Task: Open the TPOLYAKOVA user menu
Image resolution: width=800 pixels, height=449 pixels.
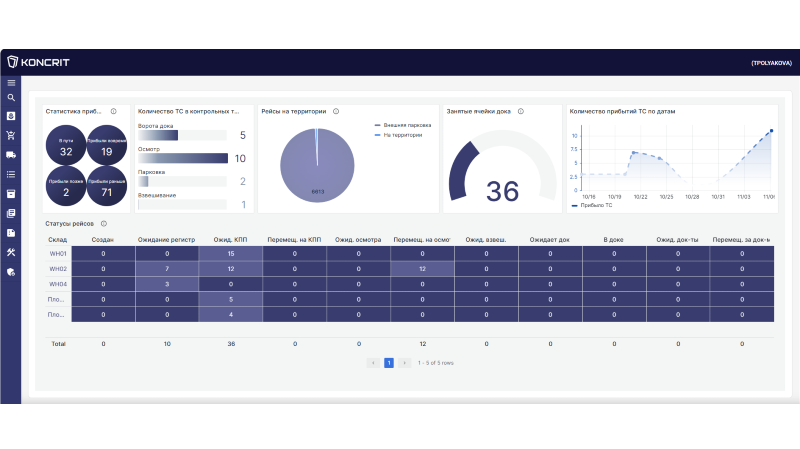Action: coord(771,63)
